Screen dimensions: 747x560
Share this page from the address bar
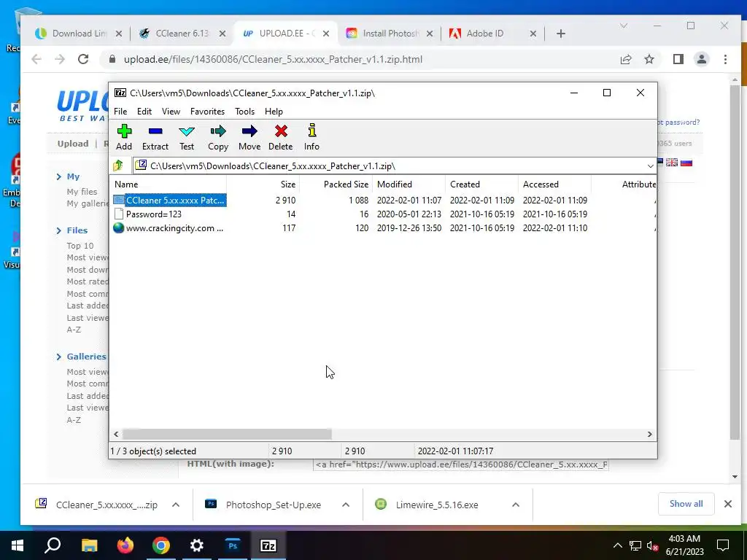pos(625,59)
